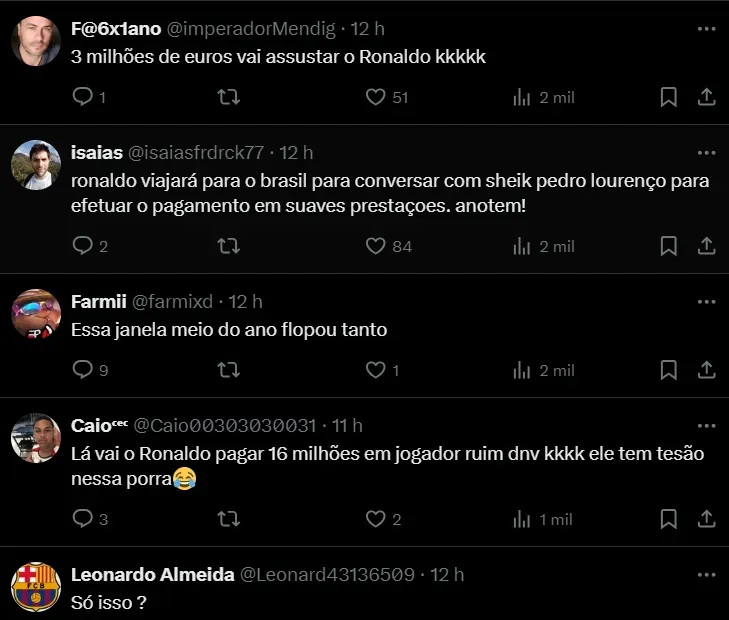Viewport: 729px width, 620px height.
Task: View Leonardo Almeida's Barcelona crest avatar
Action: click(37, 587)
